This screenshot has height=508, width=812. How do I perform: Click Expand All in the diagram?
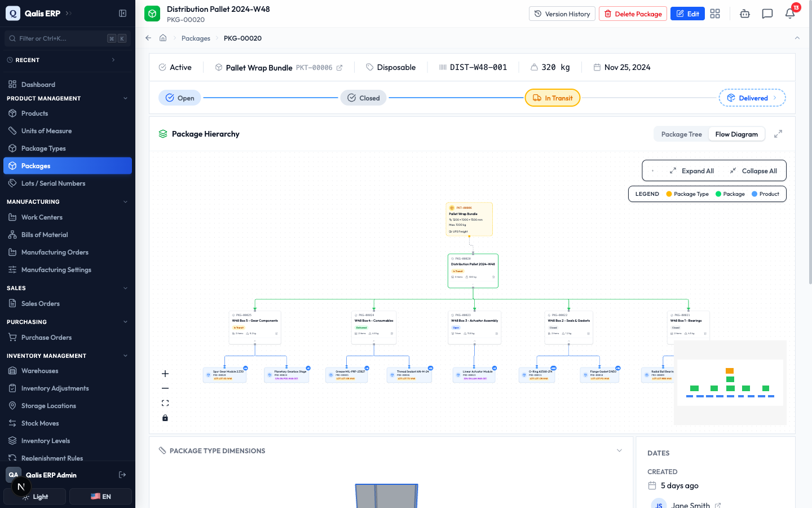tap(692, 171)
